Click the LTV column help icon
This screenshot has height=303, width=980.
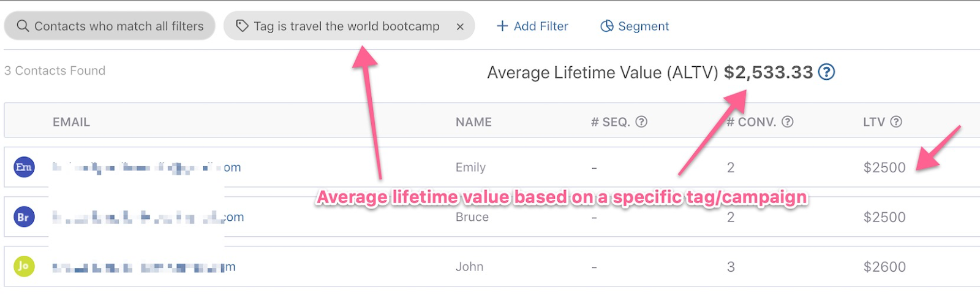896,121
